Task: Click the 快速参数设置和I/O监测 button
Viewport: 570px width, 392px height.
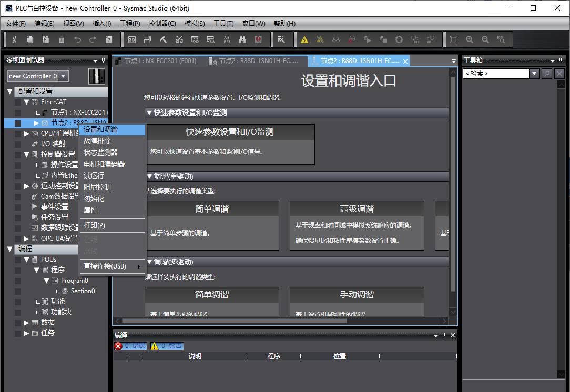Action: click(230, 144)
